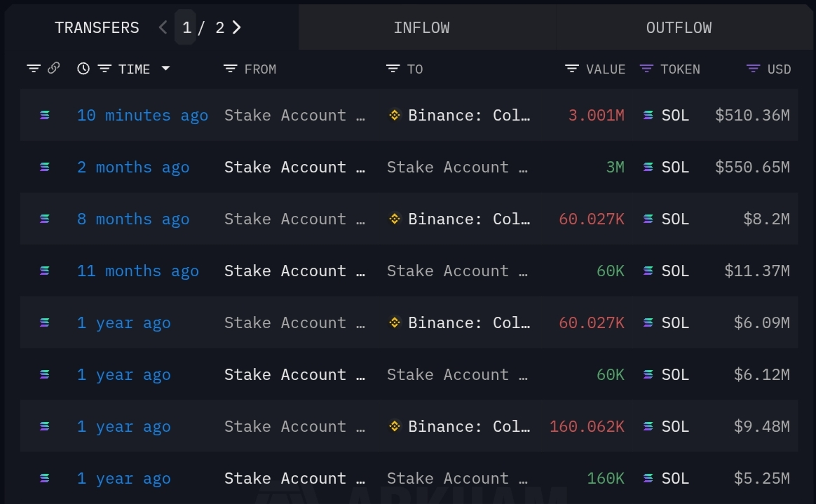The height and width of the screenshot is (504, 816).
Task: Click the clock icon beside TIME
Action: click(83, 69)
